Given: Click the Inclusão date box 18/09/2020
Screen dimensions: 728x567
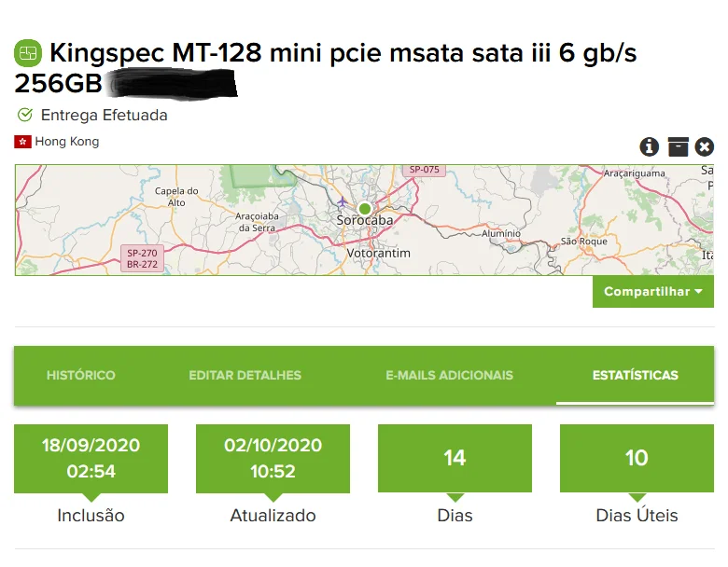Looking at the screenshot, I should click(91, 458).
